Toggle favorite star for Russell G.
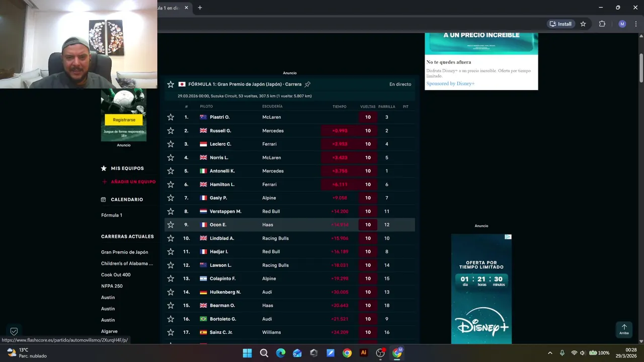The height and width of the screenshot is (362, 644). (x=171, y=131)
